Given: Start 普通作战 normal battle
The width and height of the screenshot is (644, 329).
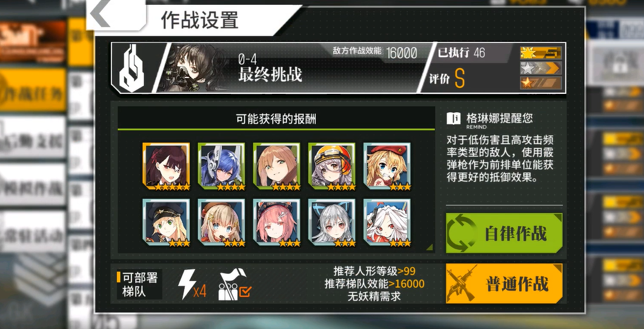Looking at the screenshot, I should (x=505, y=284).
